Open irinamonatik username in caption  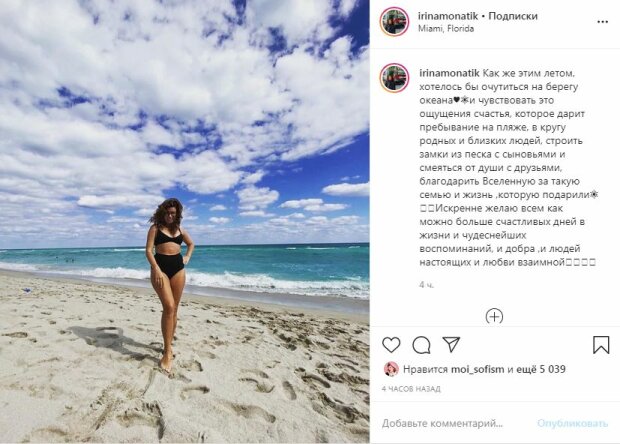click(449, 74)
